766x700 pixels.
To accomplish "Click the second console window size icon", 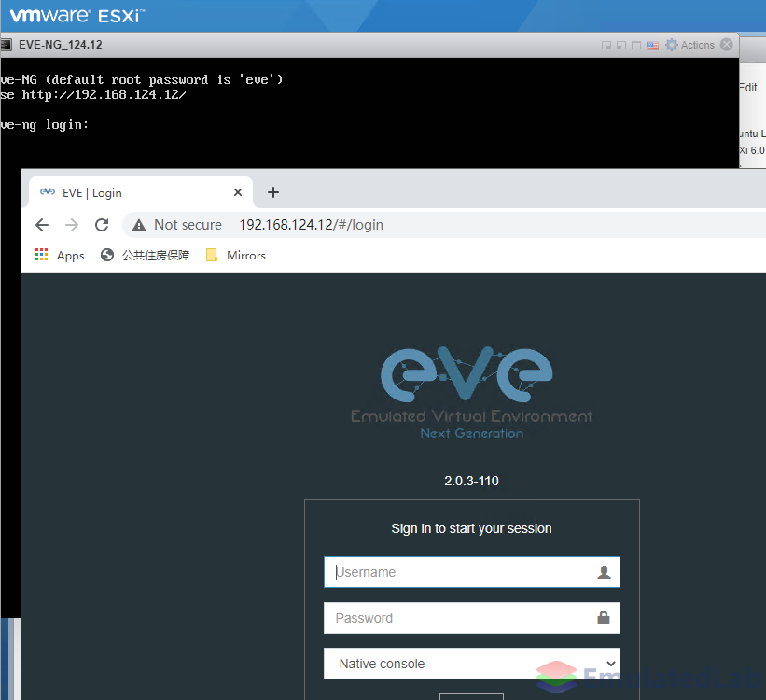I will 621,46.
